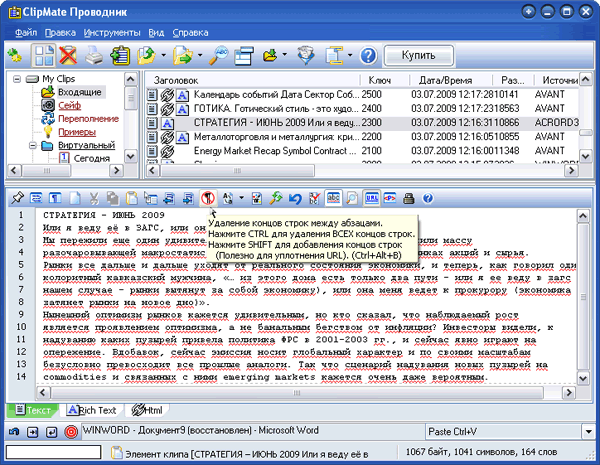
Task: Switch to the Текст tab
Action: [x=33, y=410]
